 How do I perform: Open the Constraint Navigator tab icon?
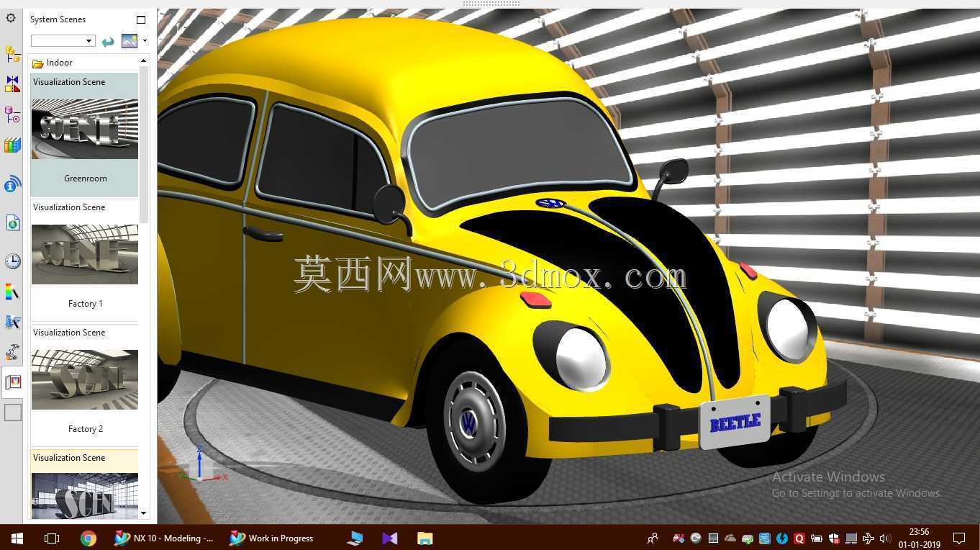coord(12,84)
